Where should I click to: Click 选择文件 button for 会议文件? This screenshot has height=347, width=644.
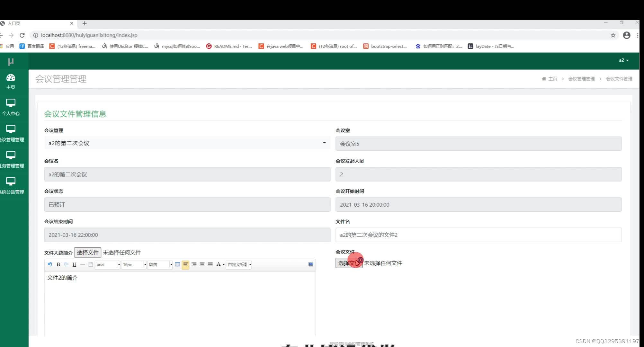point(349,263)
